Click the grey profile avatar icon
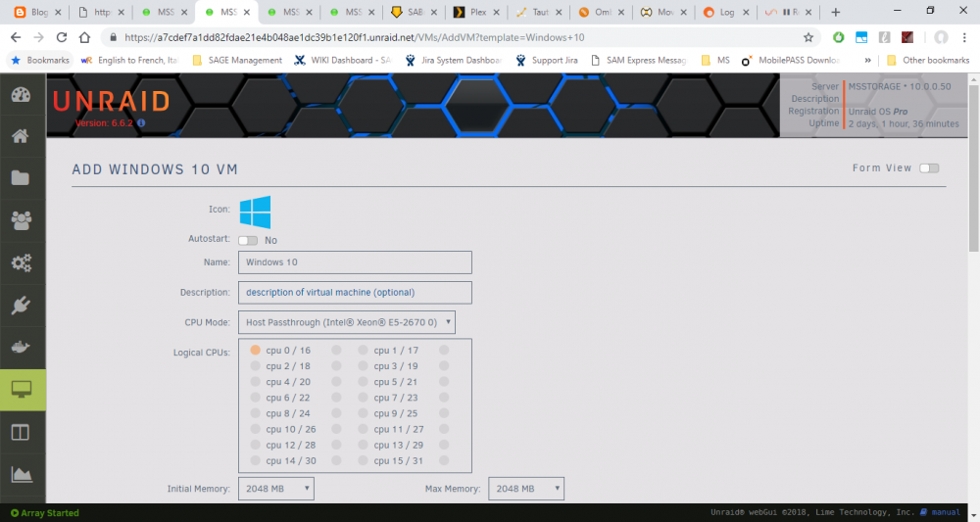This screenshot has width=980, height=522. 941,37
